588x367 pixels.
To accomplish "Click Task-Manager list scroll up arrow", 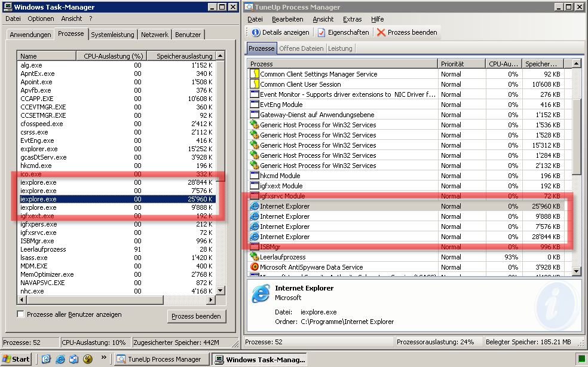I will click(220, 56).
